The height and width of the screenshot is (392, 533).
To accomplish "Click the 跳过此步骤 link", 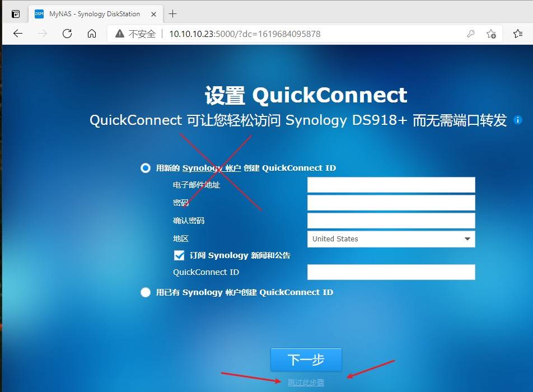I will tap(306, 381).
